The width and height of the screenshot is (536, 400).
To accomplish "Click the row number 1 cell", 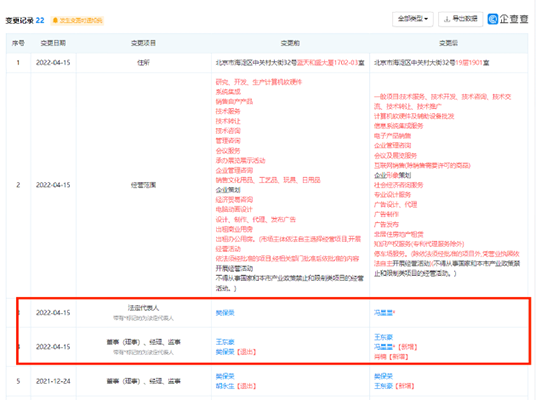I will 18,63.
